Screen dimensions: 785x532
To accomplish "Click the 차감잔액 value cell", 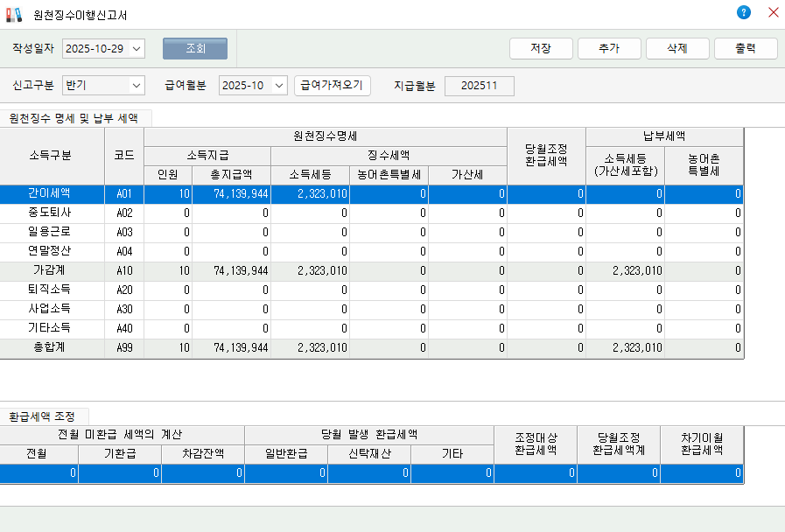I will [x=203, y=473].
